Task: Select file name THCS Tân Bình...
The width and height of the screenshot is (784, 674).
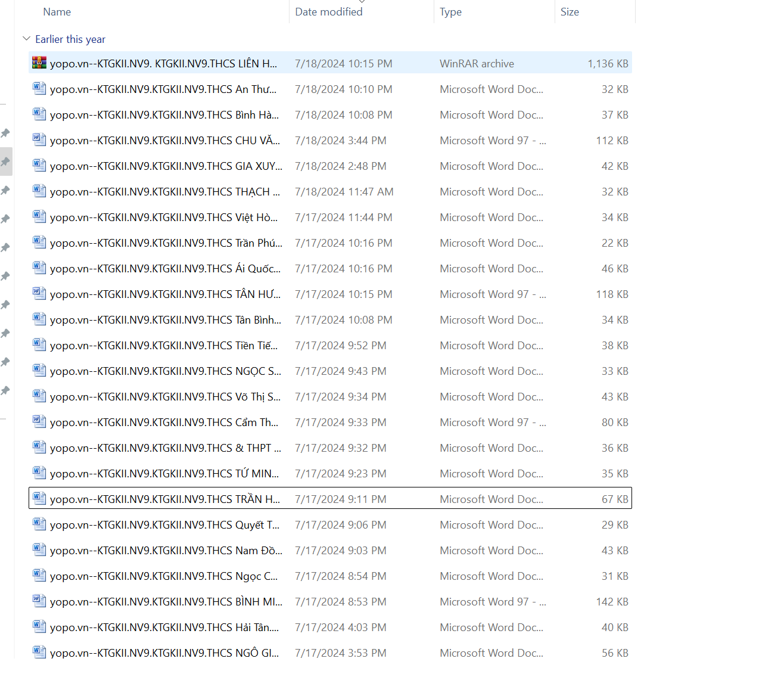Action: [x=166, y=320]
